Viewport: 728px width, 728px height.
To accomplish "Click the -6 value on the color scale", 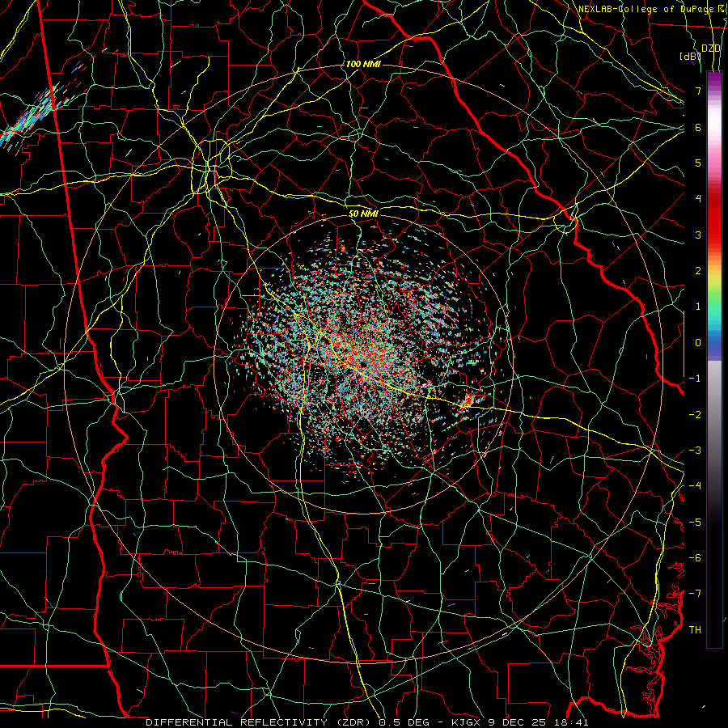I will 695,558.
